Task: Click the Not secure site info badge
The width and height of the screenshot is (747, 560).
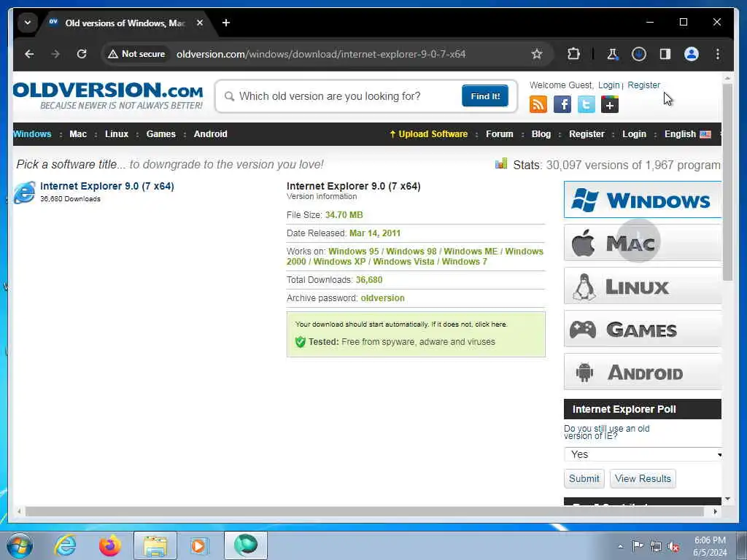Action: [136, 54]
